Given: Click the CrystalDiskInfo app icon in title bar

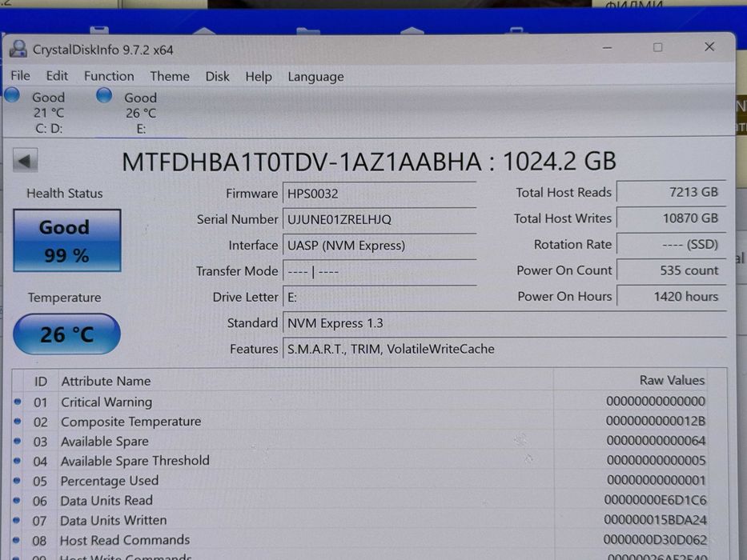Looking at the screenshot, I should (18, 49).
